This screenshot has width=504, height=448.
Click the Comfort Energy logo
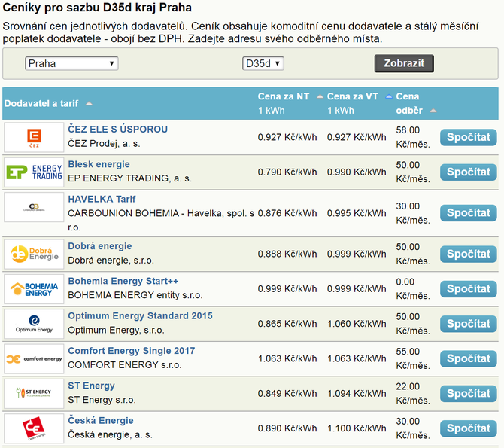coord(34,359)
